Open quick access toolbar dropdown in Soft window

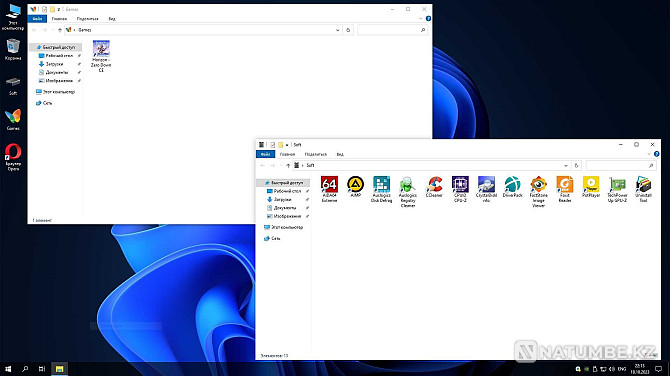[x=287, y=145]
